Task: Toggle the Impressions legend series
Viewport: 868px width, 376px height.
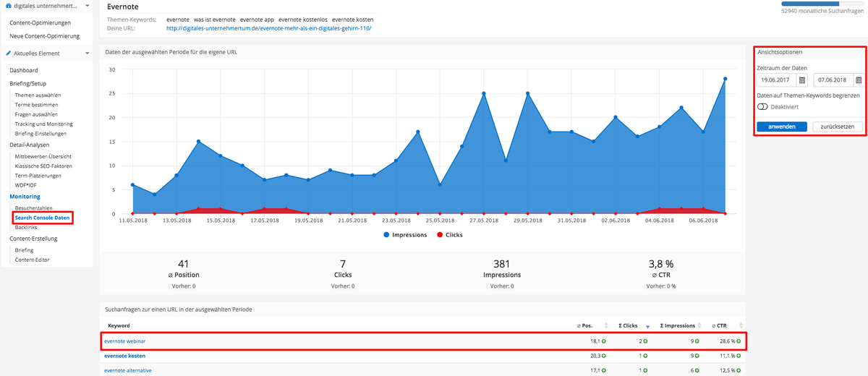Action: click(x=405, y=235)
